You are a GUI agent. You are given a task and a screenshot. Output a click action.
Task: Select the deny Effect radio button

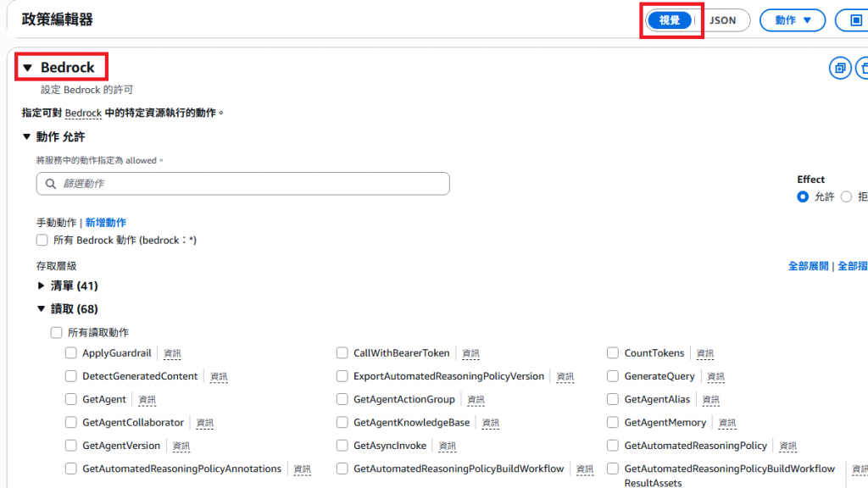pyautogui.click(x=846, y=197)
